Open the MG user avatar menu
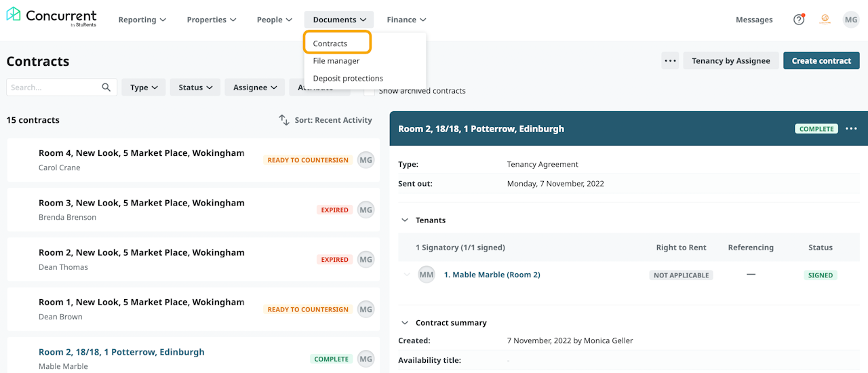 pyautogui.click(x=851, y=20)
